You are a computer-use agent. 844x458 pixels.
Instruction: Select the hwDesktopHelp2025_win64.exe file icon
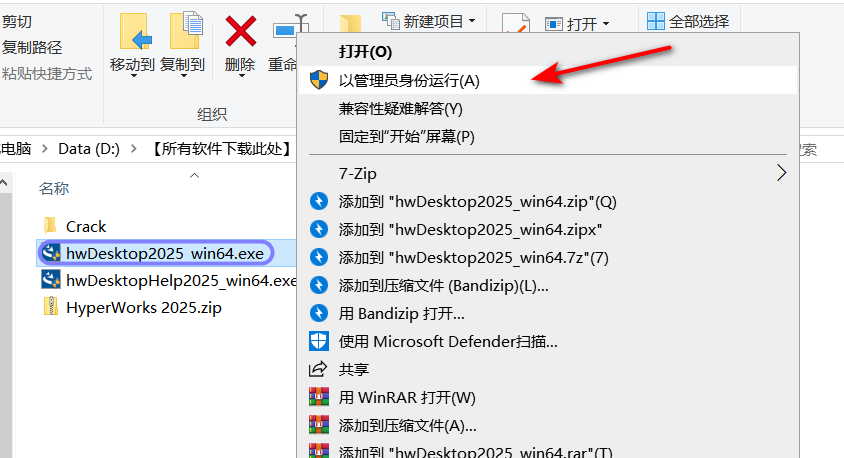tap(51, 280)
